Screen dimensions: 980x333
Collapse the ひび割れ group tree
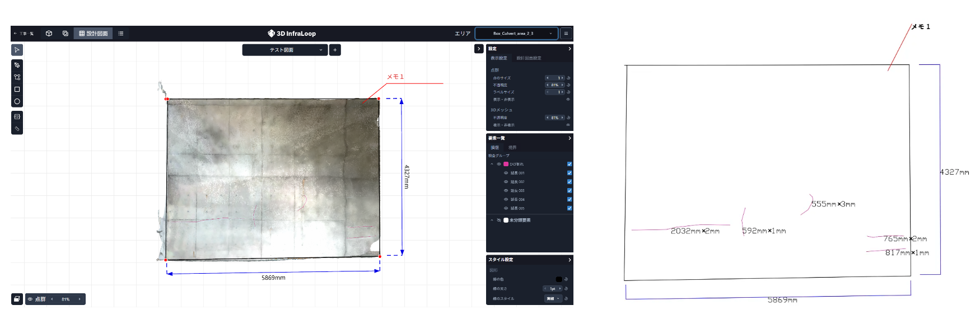pos(492,164)
